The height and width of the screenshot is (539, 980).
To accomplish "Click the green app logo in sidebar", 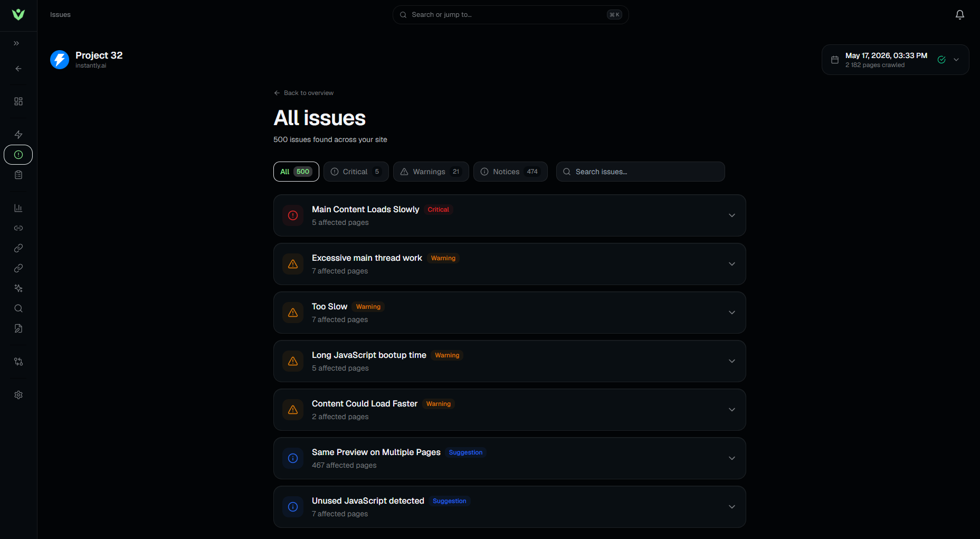I will pos(18,14).
